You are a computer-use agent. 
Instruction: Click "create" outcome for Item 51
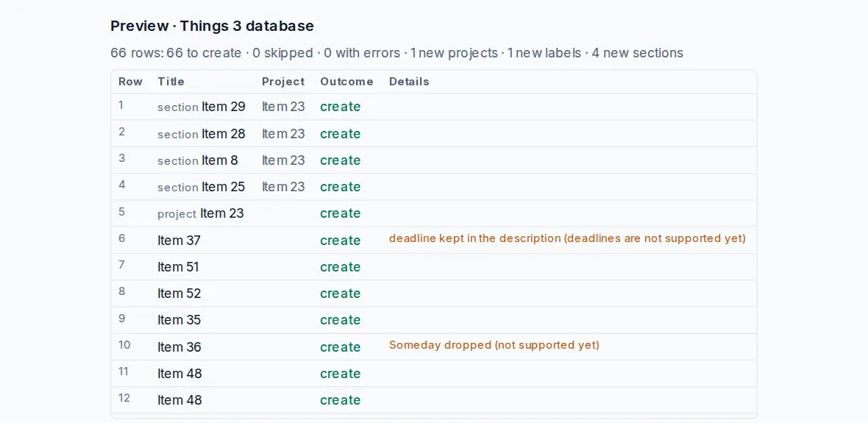click(x=341, y=268)
